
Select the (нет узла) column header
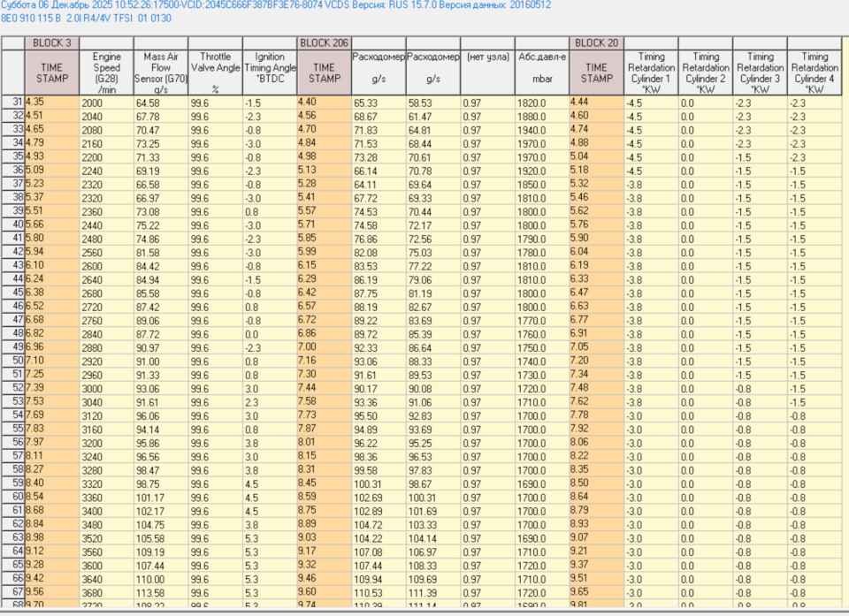click(x=487, y=72)
